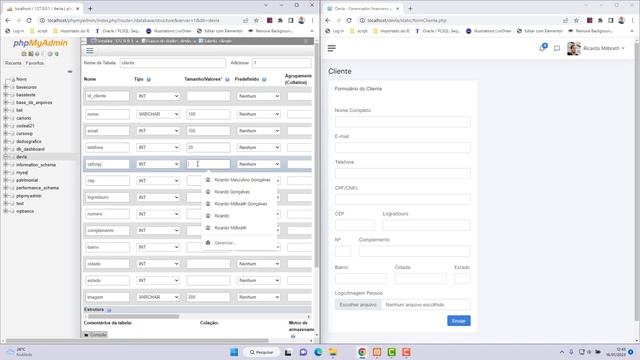This screenshot has width=640, height=360.
Task: Click help icon next to Estrutura
Action: [109, 310]
